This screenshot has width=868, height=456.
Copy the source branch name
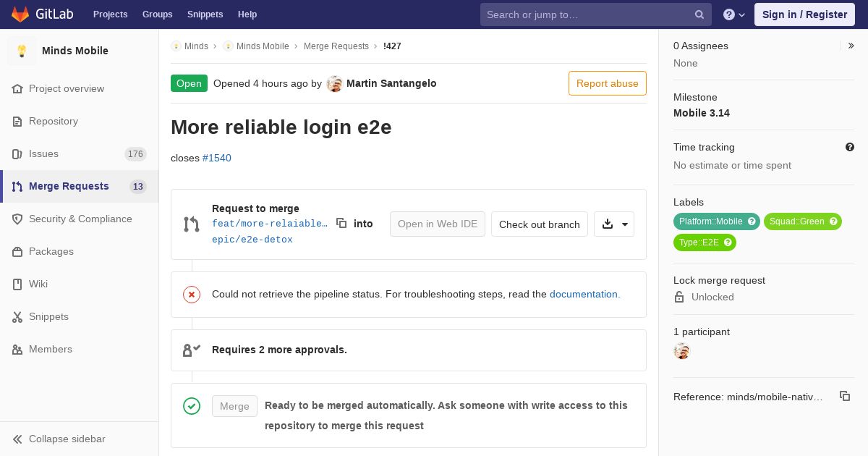tap(341, 223)
